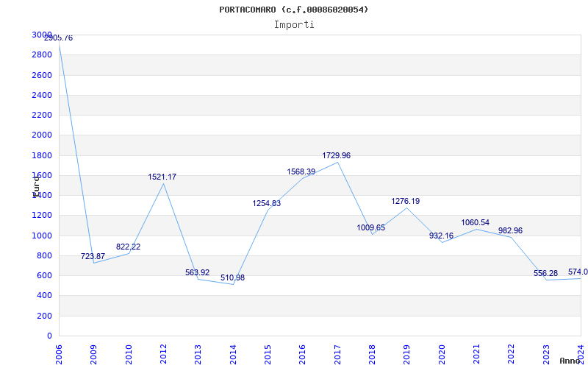Click the 723.87 data label
588x368 pixels.
(x=93, y=256)
